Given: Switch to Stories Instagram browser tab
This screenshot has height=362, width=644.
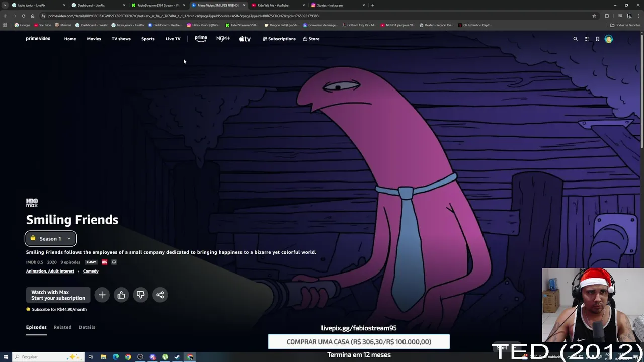Looking at the screenshot, I should click(x=338, y=5).
